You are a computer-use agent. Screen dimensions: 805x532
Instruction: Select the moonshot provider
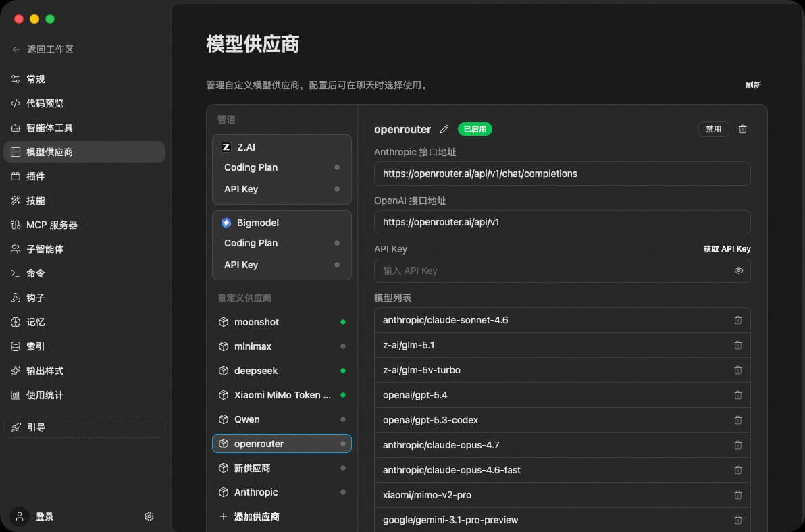click(282, 322)
